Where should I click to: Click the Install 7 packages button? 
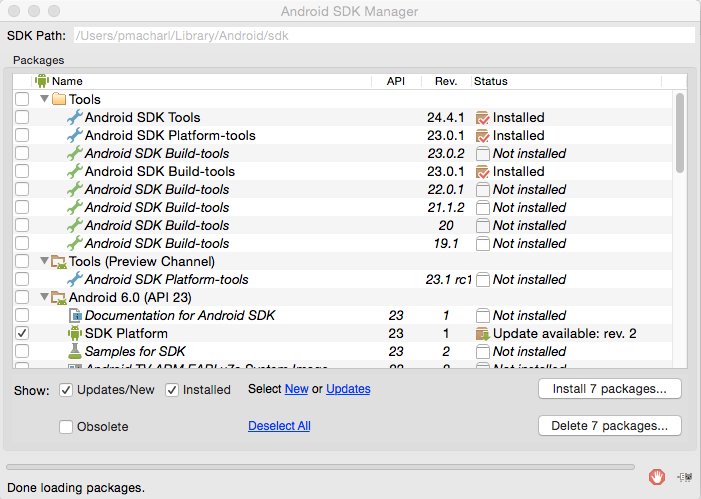[x=609, y=389]
